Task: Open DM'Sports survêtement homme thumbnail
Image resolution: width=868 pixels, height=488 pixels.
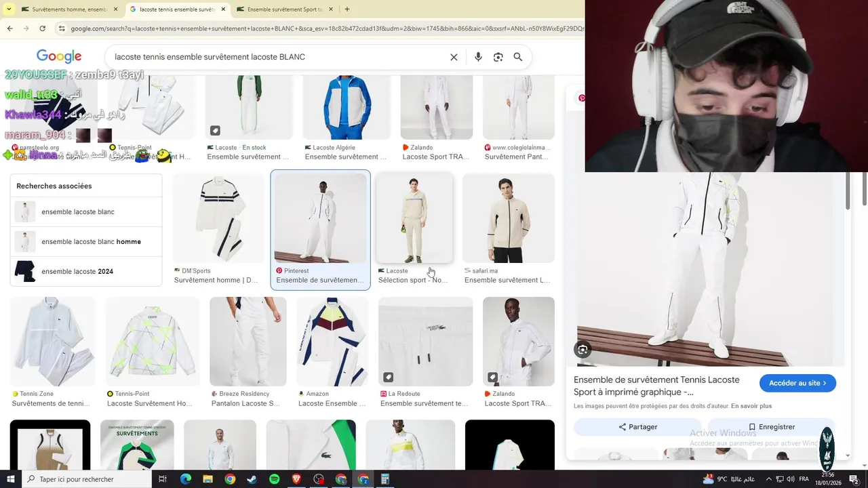Action: 218,218
